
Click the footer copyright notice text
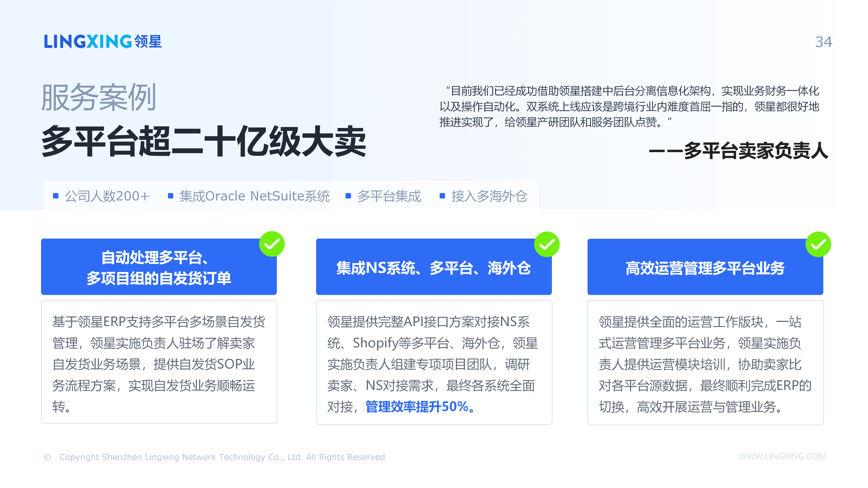(x=222, y=457)
